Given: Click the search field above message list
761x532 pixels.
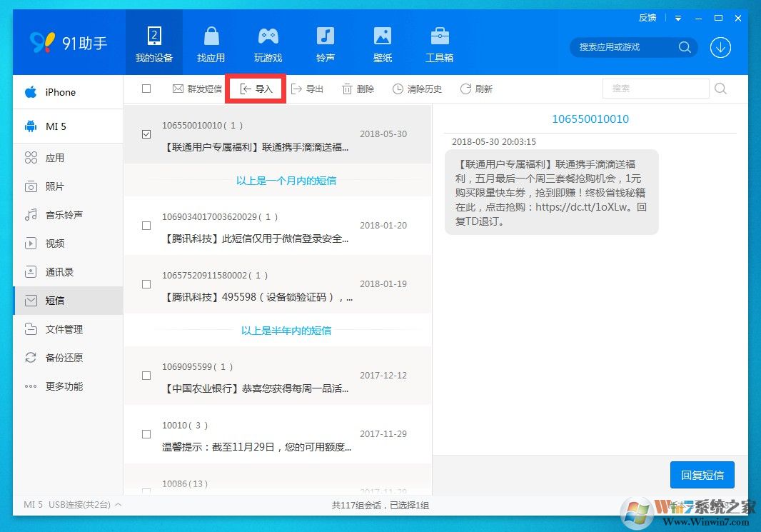Looking at the screenshot, I should (x=655, y=89).
